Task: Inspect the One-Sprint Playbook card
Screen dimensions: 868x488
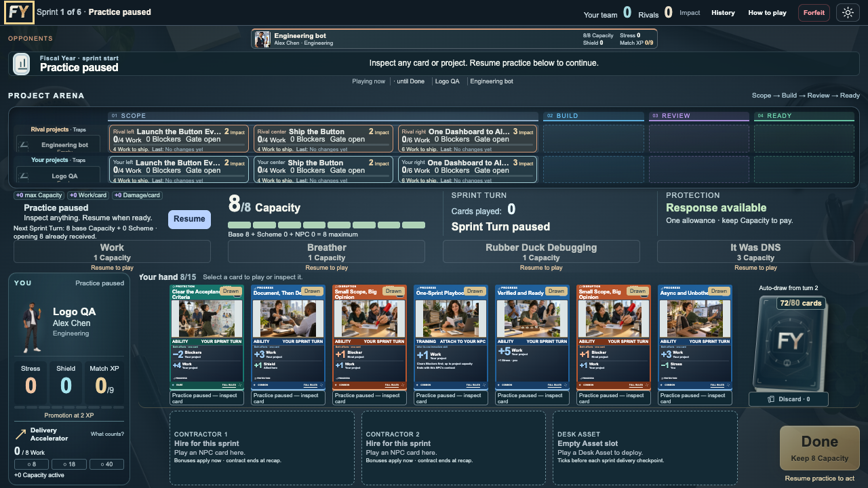Action: (x=450, y=337)
